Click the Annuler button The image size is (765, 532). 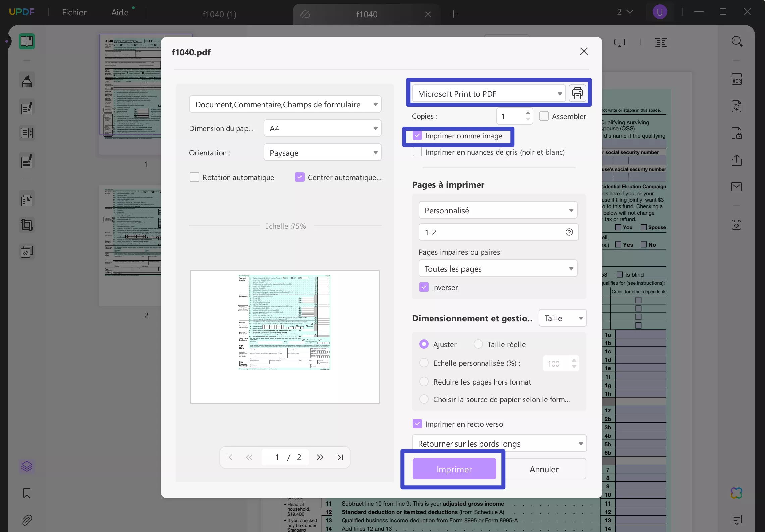pos(543,469)
